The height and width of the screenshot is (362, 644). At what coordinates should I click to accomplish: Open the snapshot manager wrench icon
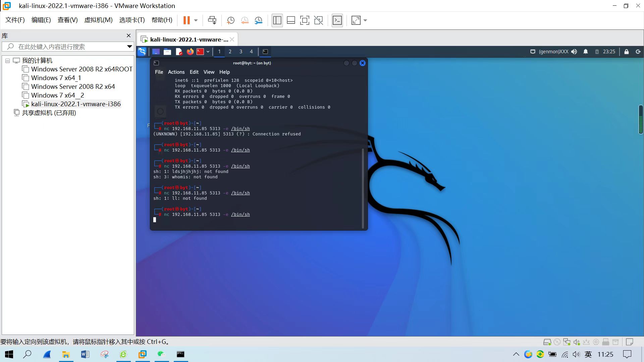(258, 20)
